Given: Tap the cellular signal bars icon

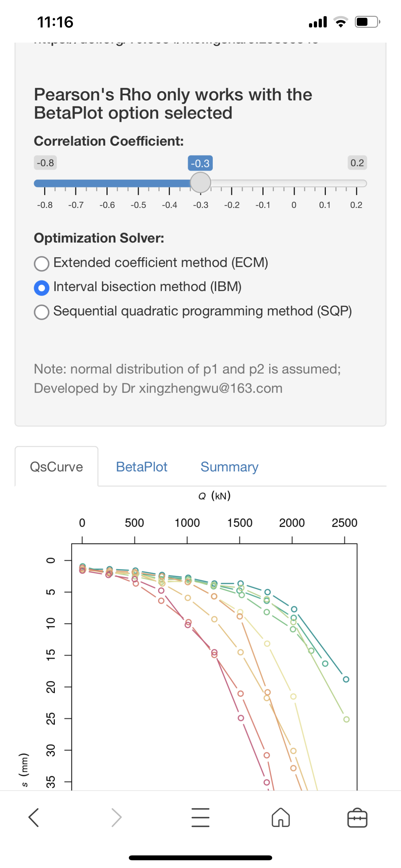Looking at the screenshot, I should coord(318,22).
